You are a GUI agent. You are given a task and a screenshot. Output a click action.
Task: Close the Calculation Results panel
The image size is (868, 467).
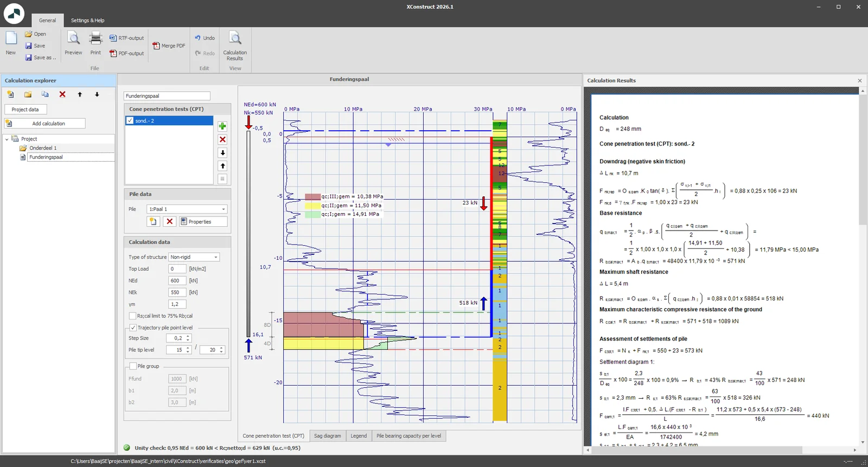[x=860, y=80]
